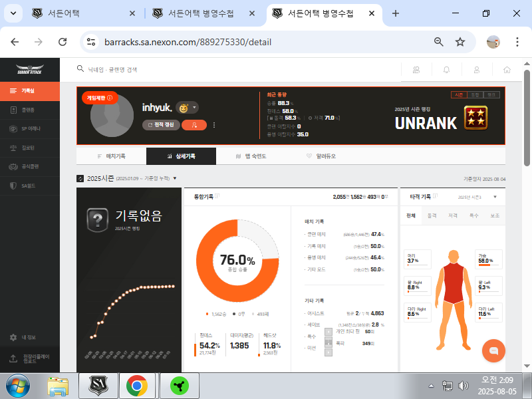
Task: Expand the emoji dropdown next to inhyuk.
Action: pyautogui.click(x=195, y=108)
